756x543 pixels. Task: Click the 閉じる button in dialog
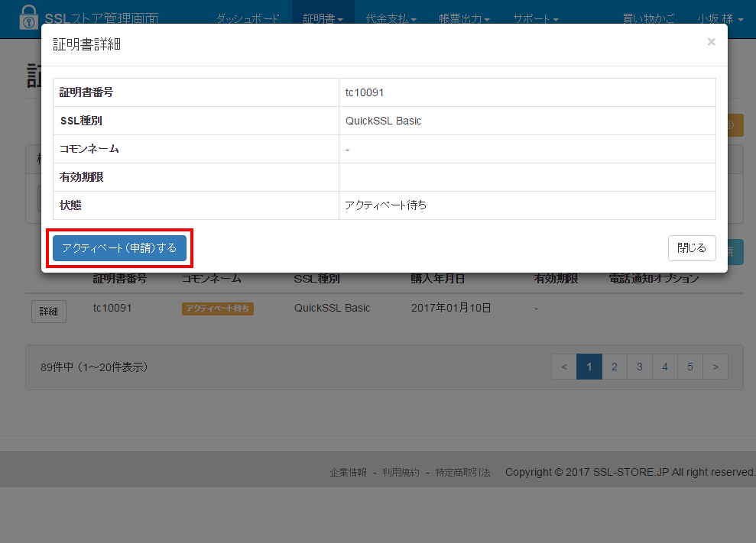pos(691,248)
